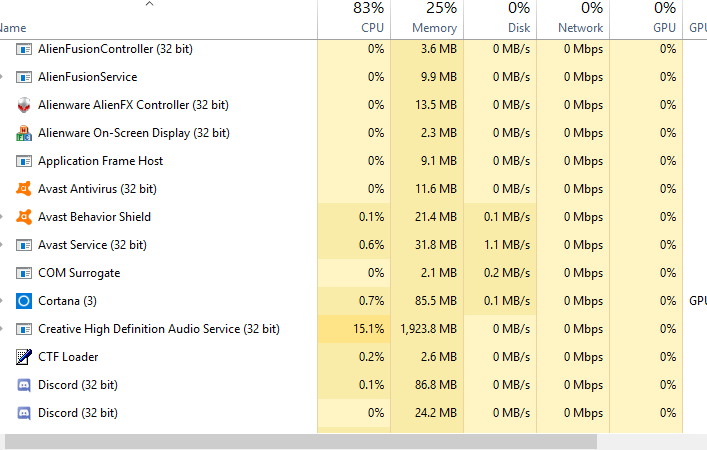
Task: Expand the AlienFusionService process group
Action: [2, 77]
